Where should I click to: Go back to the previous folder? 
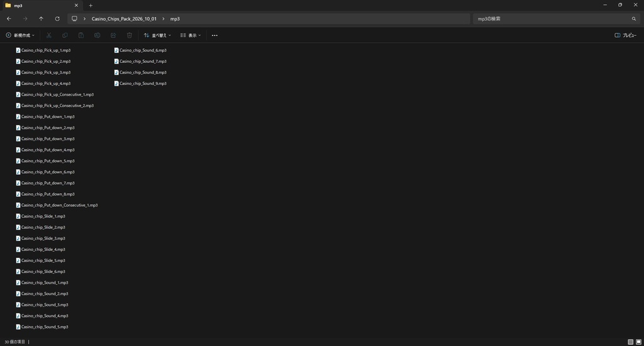9,19
